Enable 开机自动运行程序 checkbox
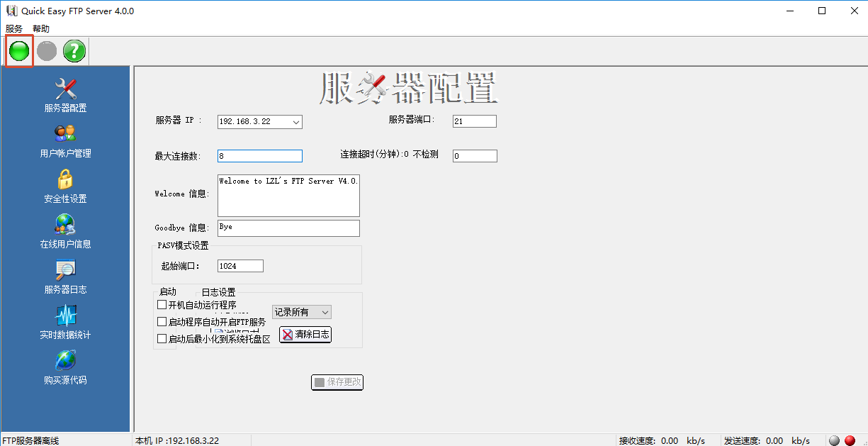This screenshot has height=446, width=868. (162, 305)
